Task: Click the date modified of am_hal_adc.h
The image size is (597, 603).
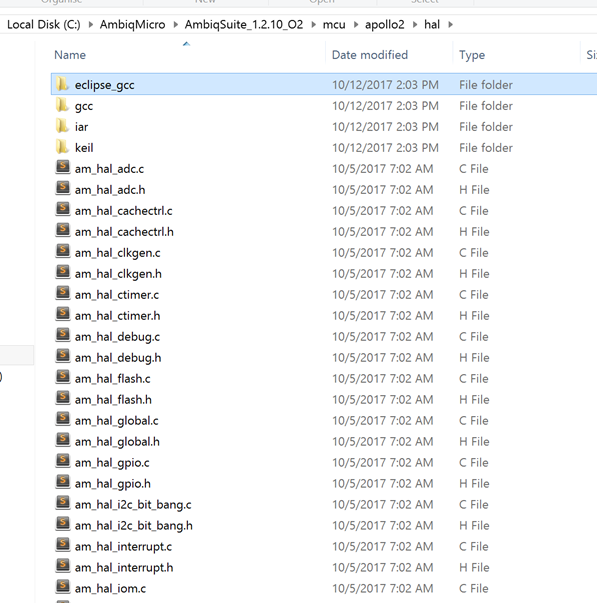Action: (x=383, y=190)
